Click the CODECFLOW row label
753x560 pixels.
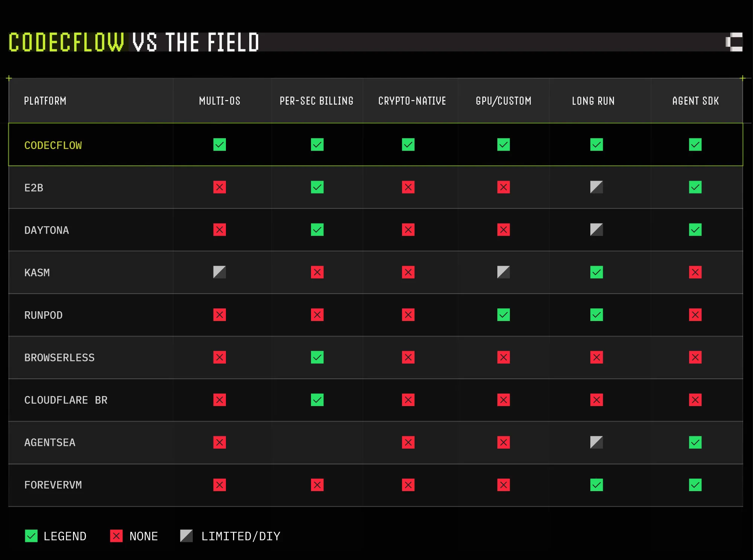53,145
